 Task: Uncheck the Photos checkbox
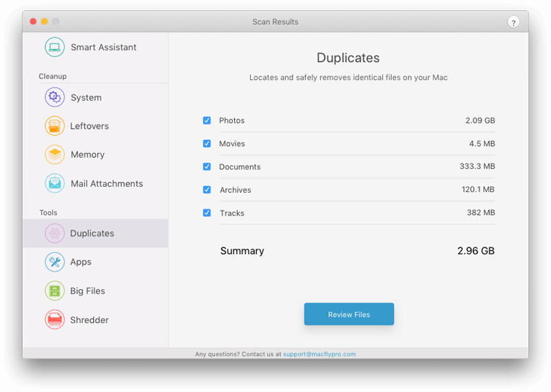click(207, 121)
